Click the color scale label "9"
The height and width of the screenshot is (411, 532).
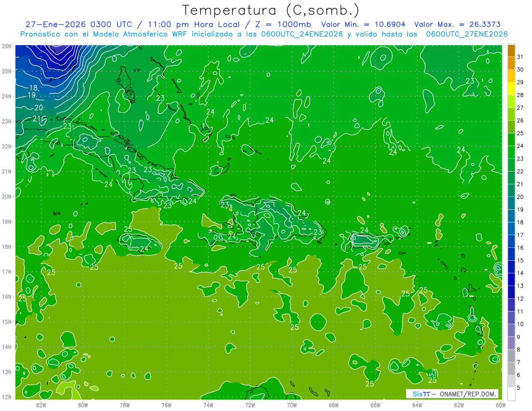tap(519, 337)
